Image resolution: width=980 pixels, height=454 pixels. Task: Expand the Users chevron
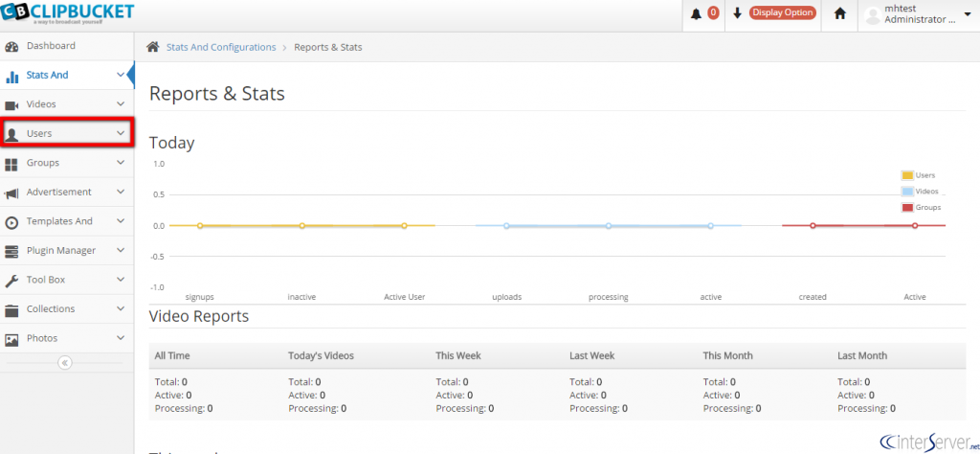pos(121,133)
